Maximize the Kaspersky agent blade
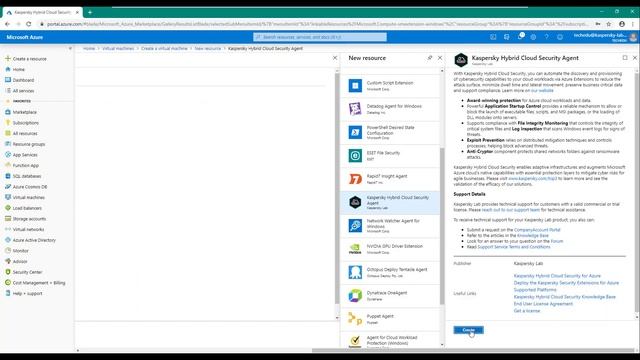Image resolution: width=640 pixels, height=360 pixels. [625, 58]
